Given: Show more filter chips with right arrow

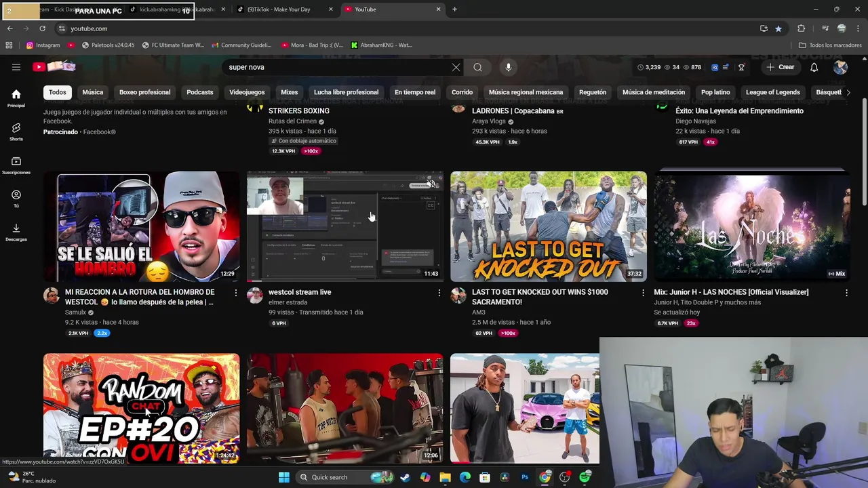Looking at the screenshot, I should pyautogui.click(x=848, y=92).
